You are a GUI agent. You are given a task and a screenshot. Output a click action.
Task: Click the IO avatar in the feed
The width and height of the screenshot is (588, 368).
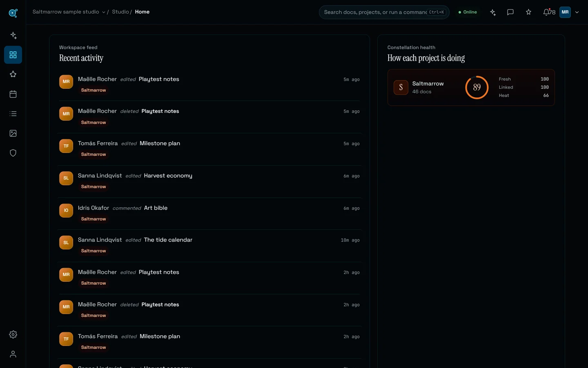click(66, 211)
